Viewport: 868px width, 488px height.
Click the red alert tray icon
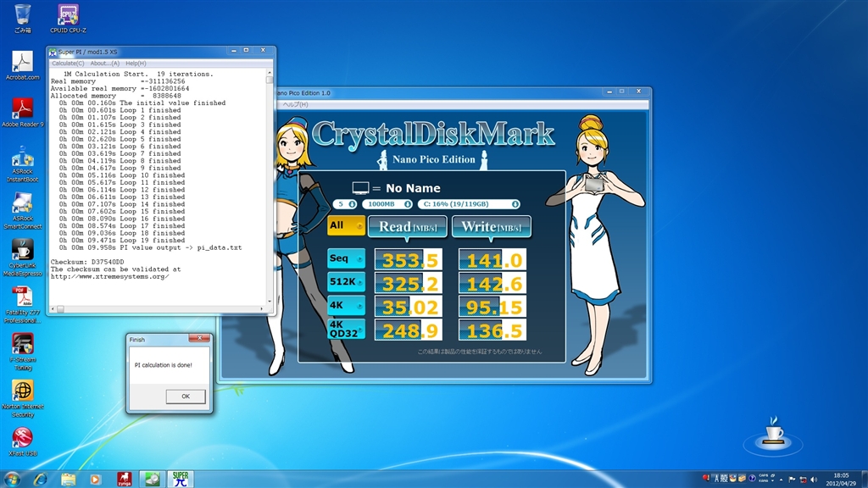706,478
